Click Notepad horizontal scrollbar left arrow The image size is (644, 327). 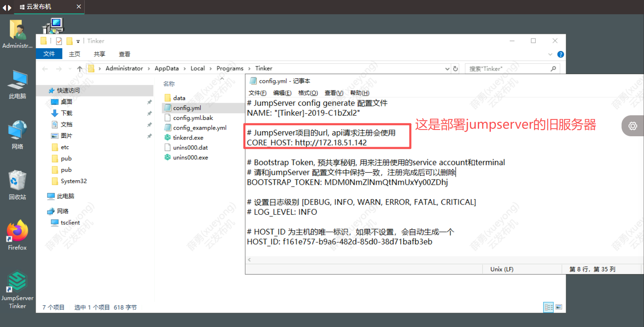250,260
